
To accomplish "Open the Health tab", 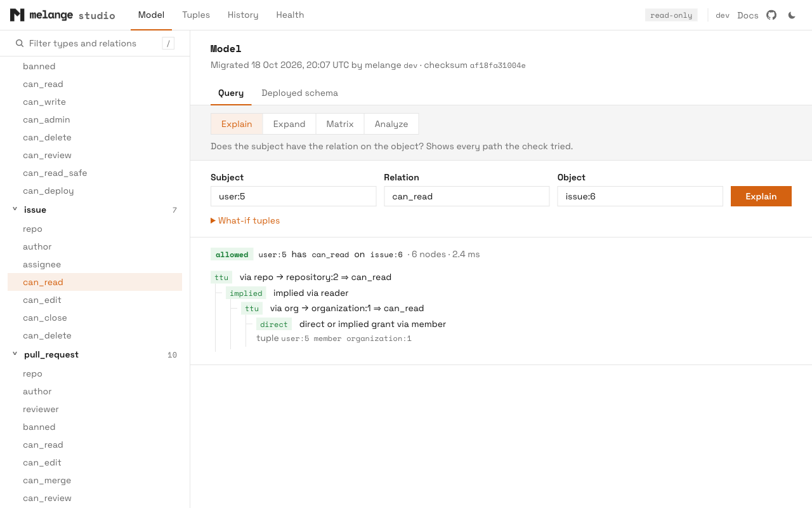I will 290,15.
